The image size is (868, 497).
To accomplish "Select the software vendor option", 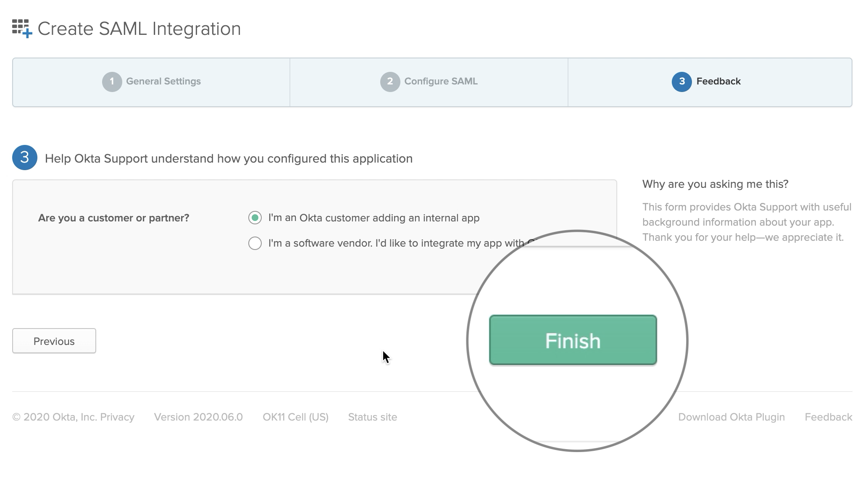I will point(255,243).
